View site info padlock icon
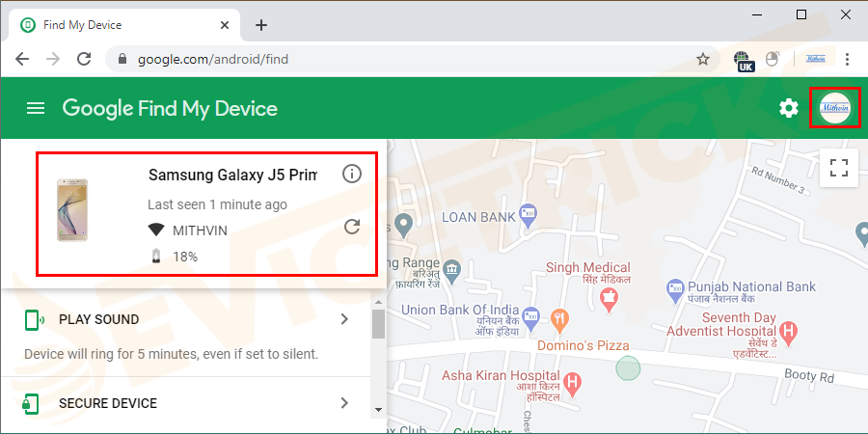This screenshot has height=434, width=868. [122, 59]
